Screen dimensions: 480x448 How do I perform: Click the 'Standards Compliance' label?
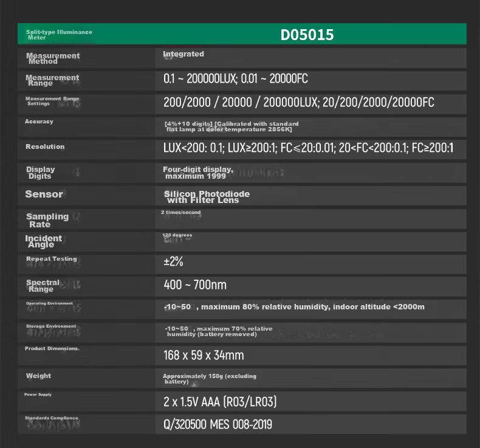tap(52, 418)
